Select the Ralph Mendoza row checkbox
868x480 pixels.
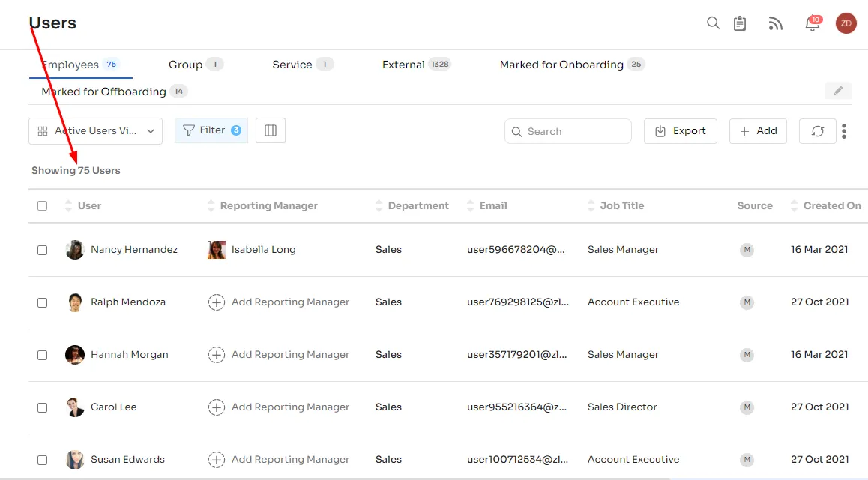[43, 303]
